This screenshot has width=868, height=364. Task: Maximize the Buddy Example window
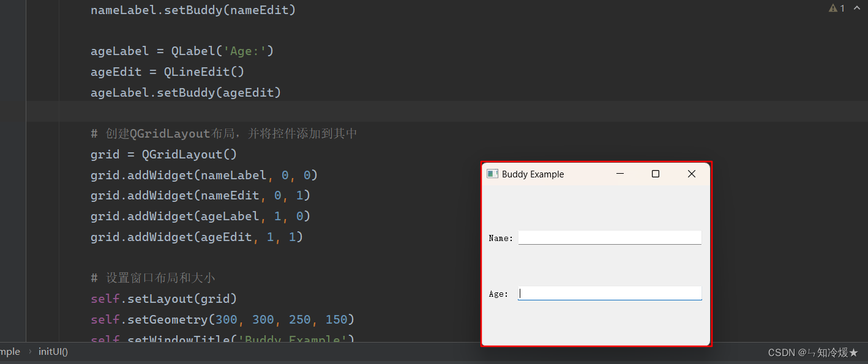click(x=656, y=174)
